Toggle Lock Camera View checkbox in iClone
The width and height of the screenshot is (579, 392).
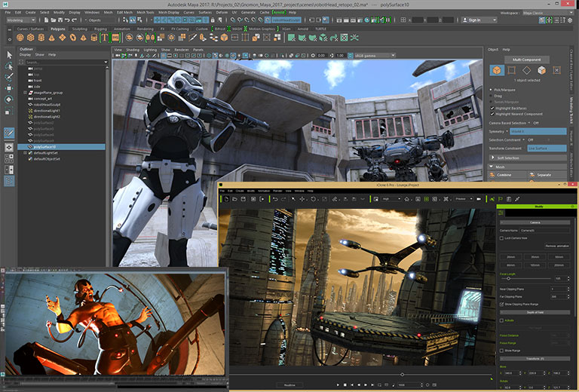pos(501,238)
